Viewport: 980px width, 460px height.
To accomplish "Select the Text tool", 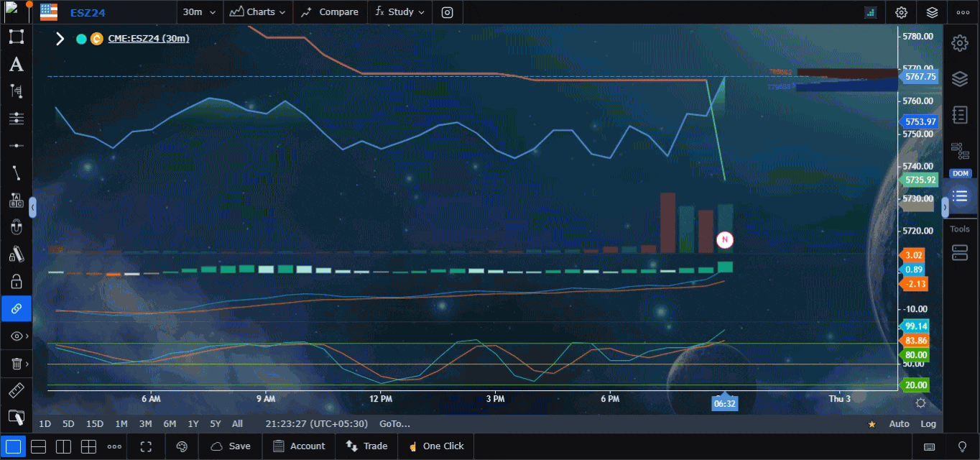I will (16, 64).
